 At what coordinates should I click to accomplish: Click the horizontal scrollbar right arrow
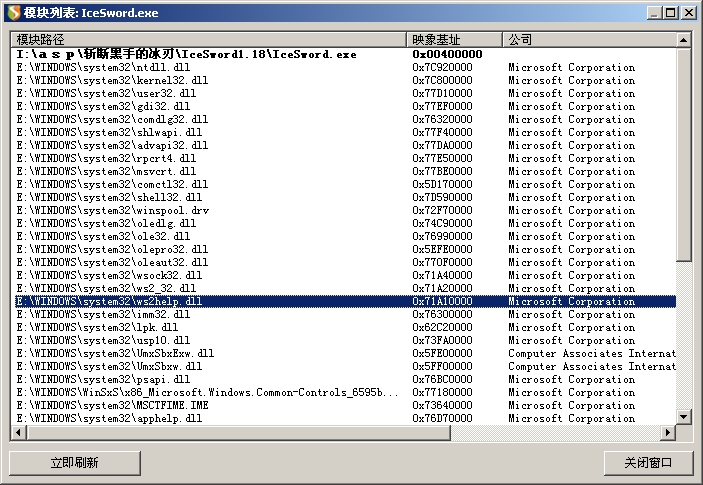668,433
